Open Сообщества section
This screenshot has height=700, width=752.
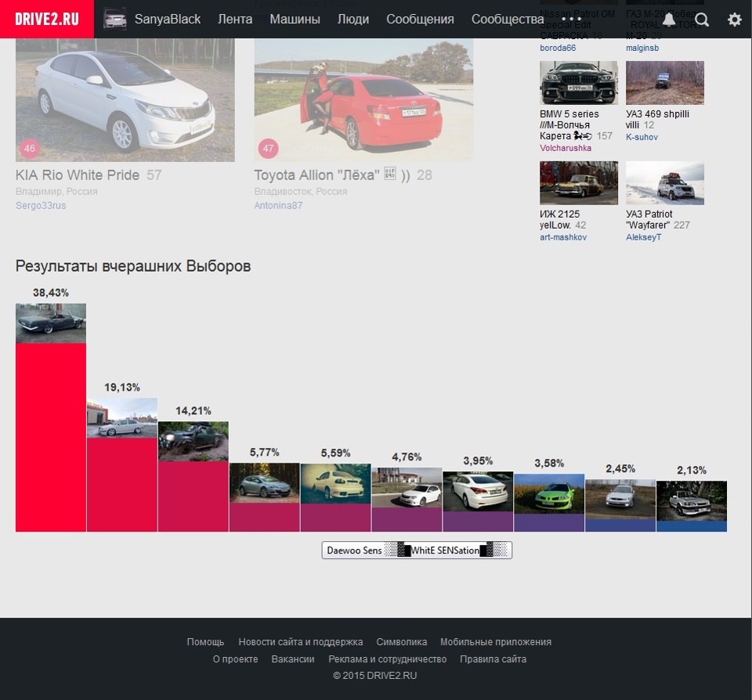pos(508,19)
